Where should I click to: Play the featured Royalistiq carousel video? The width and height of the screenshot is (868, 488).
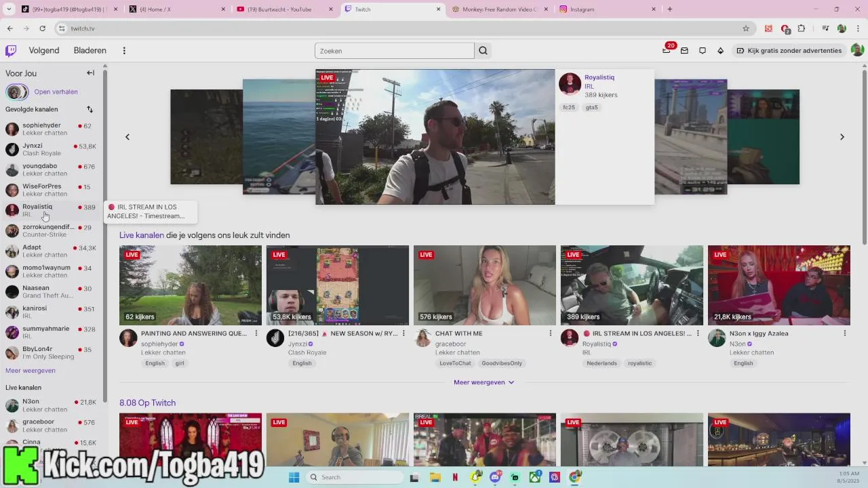pos(435,137)
